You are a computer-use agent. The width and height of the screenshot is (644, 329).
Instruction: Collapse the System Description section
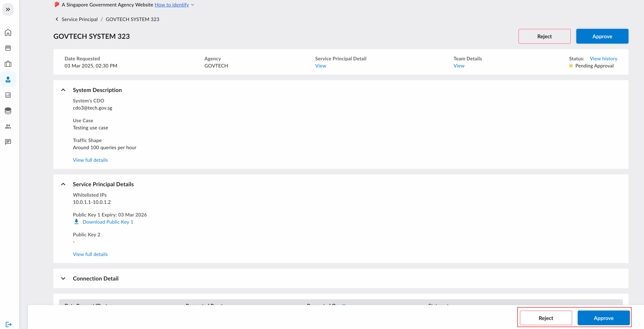coord(63,90)
